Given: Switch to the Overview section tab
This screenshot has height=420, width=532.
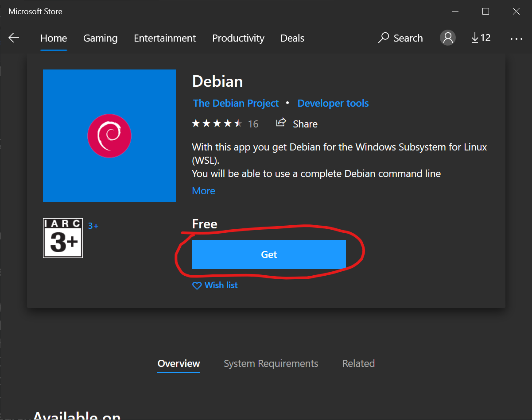Looking at the screenshot, I should pyautogui.click(x=179, y=364).
